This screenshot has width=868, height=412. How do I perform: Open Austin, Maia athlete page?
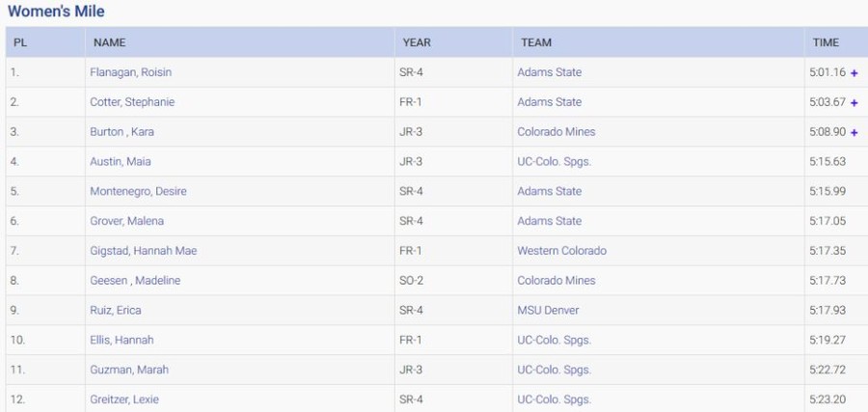pyautogui.click(x=120, y=162)
